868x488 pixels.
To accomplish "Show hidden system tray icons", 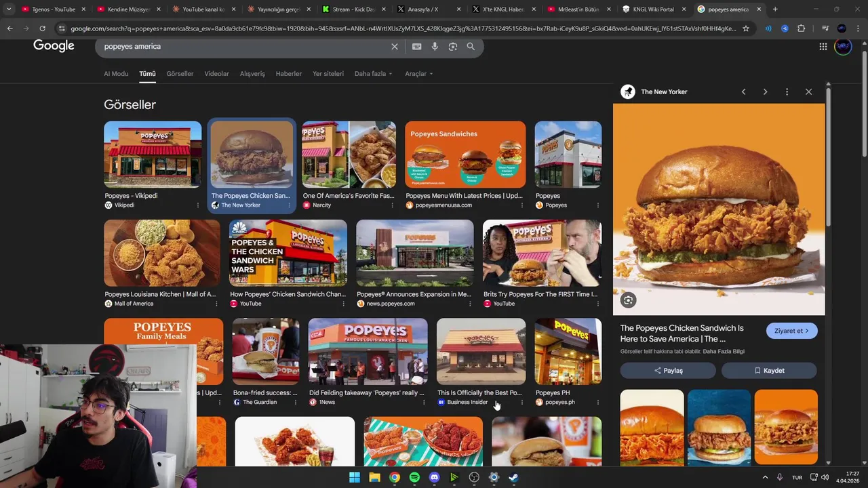I will tap(765, 477).
